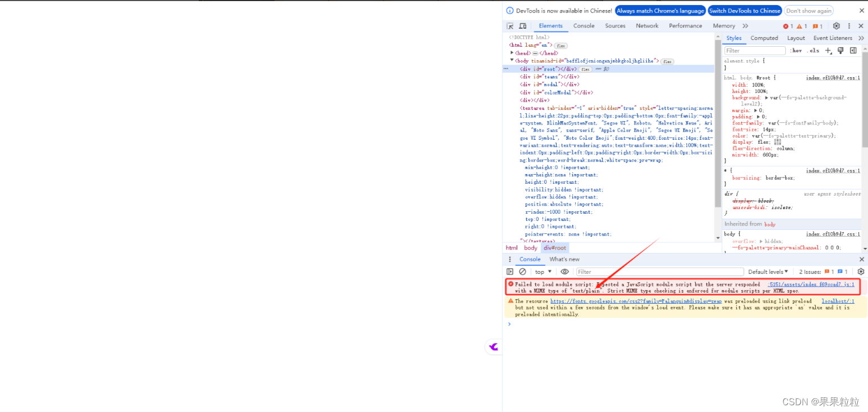Open the top JavaScript context dropdown

544,272
